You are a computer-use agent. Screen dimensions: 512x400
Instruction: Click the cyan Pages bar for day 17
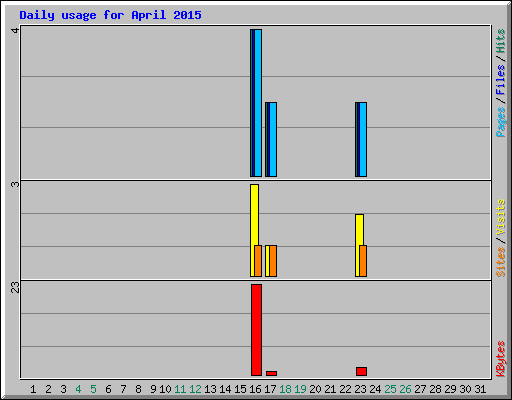click(273, 139)
